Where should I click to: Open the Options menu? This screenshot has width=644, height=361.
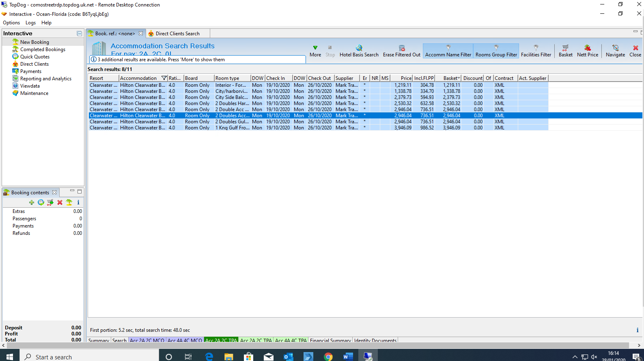pos(11,23)
